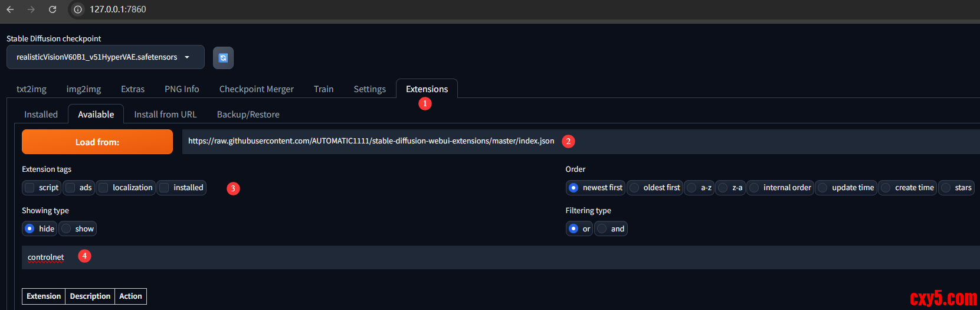Toggle the installed tag checkbox

click(165, 188)
